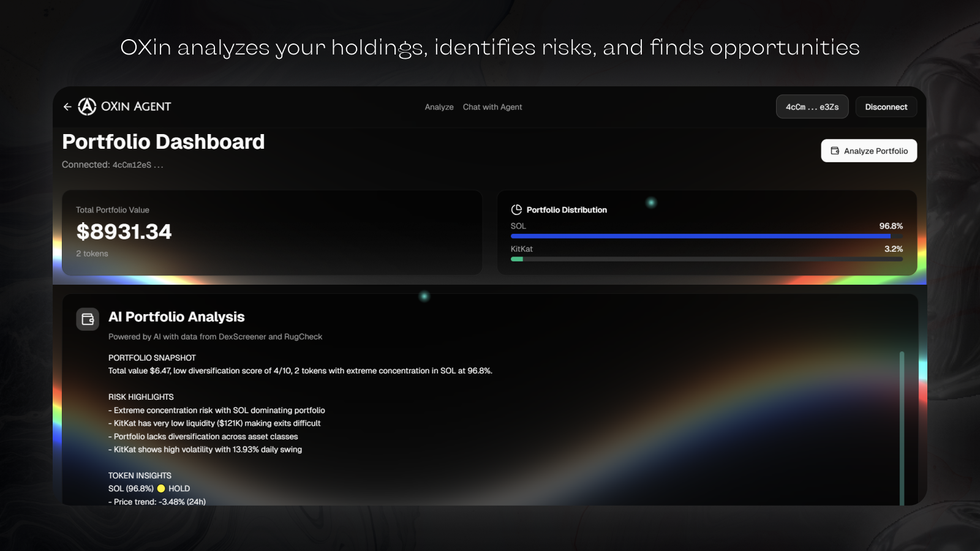Click the wallet icon inside Analyze Portfolio button
This screenshot has width=980, height=551.
835,151
